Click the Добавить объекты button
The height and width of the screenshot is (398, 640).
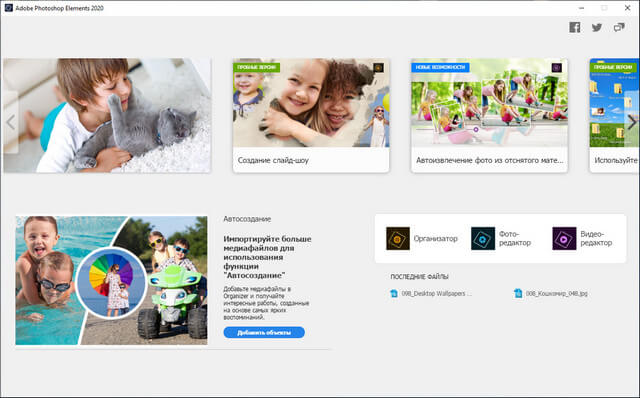(264, 332)
